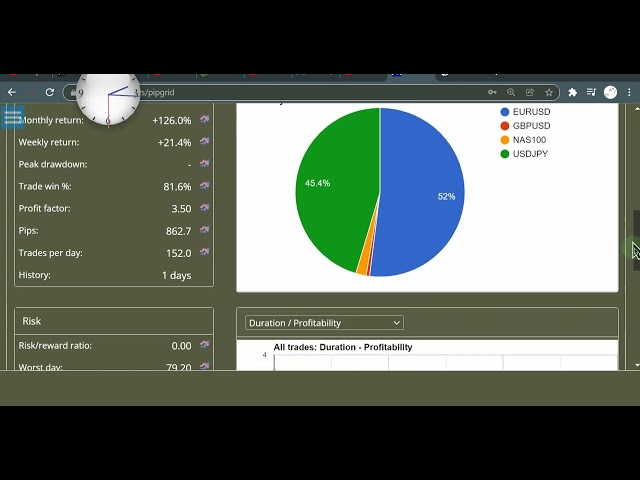The width and height of the screenshot is (640, 480).
Task: Open the browser extensions puzzle icon
Action: coord(572,92)
